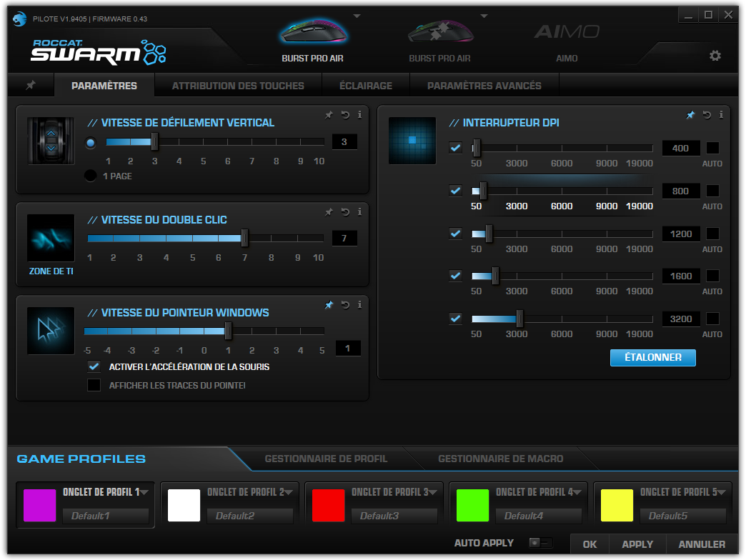Show info for Vitesse du double clic
This screenshot has width=746, height=560.
pyautogui.click(x=359, y=212)
